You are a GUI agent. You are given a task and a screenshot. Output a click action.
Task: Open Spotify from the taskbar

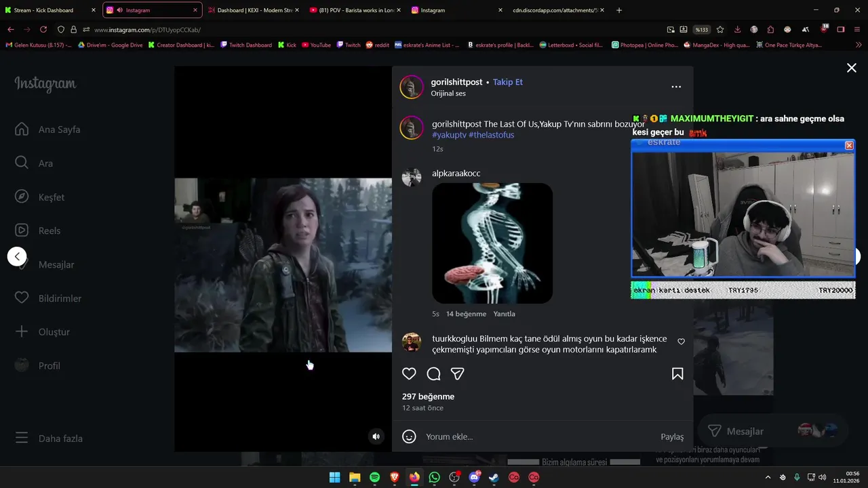(x=375, y=477)
